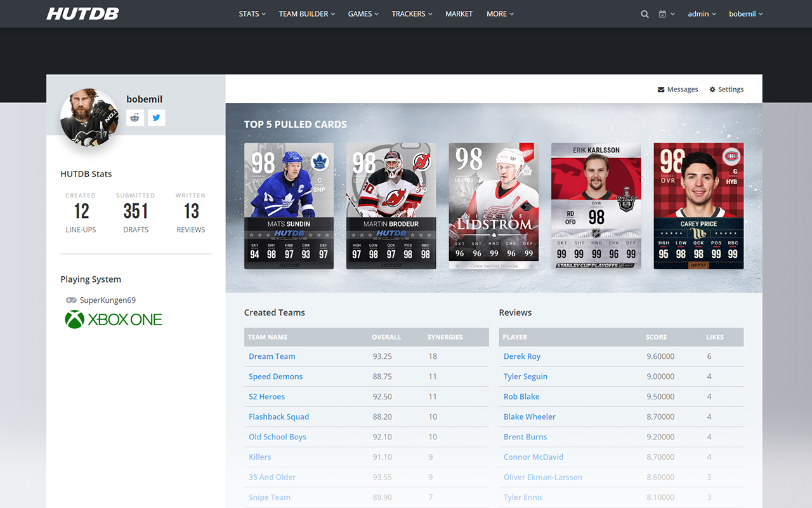This screenshot has width=812, height=508.
Task: Open Settings gear link
Action: [x=726, y=90]
